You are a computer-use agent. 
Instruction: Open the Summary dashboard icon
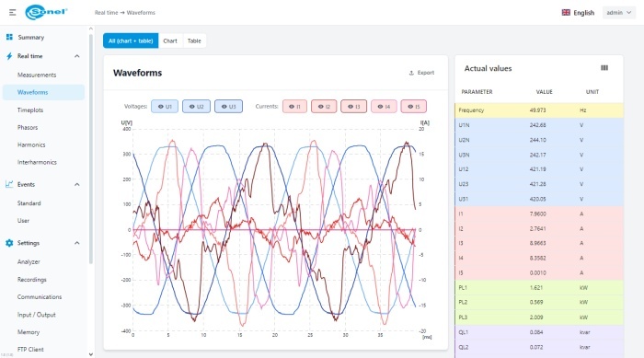(9, 37)
